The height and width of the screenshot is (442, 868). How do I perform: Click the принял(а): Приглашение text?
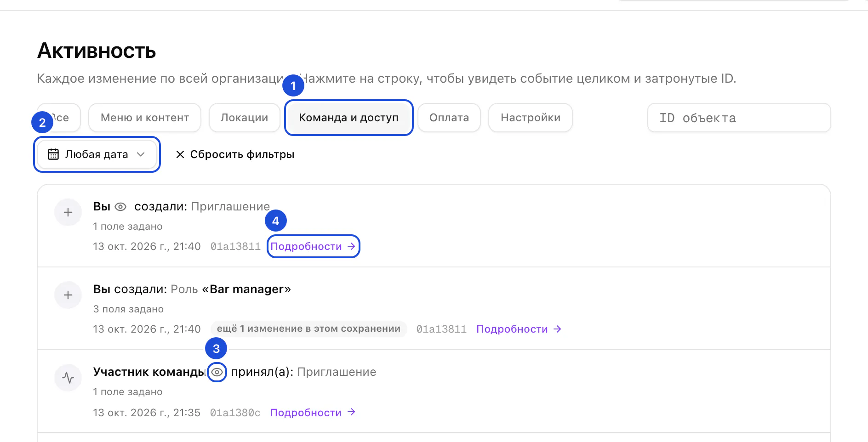(303, 372)
